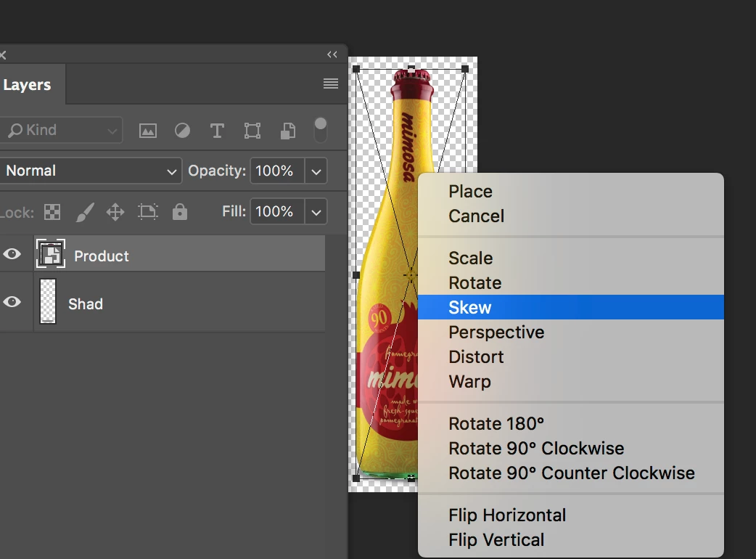
Task: Choose Rotate 90° Counter Clockwise
Action: (571, 473)
